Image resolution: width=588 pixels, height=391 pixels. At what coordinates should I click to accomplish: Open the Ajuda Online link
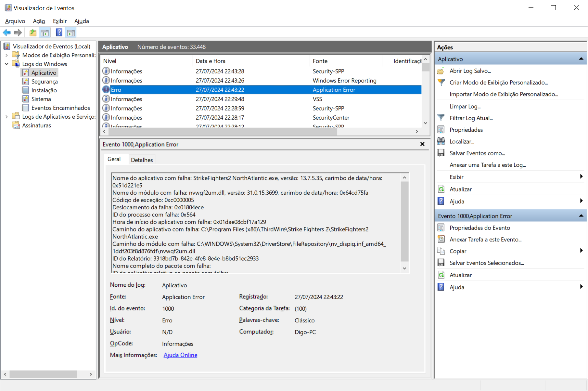180,355
